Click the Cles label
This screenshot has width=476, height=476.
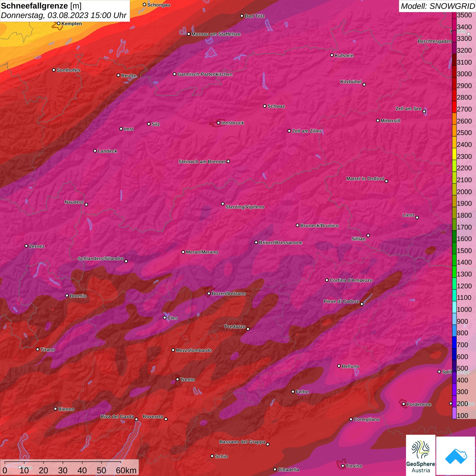tap(172, 318)
